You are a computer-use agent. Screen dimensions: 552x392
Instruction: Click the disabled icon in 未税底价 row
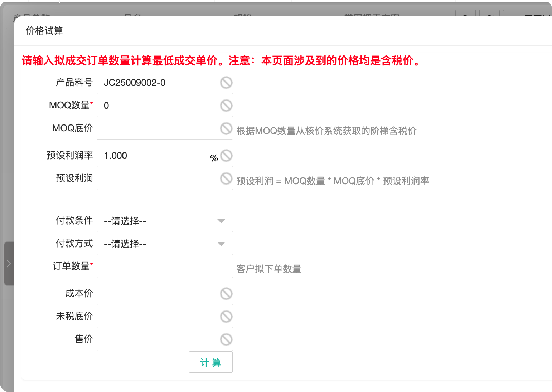226,317
